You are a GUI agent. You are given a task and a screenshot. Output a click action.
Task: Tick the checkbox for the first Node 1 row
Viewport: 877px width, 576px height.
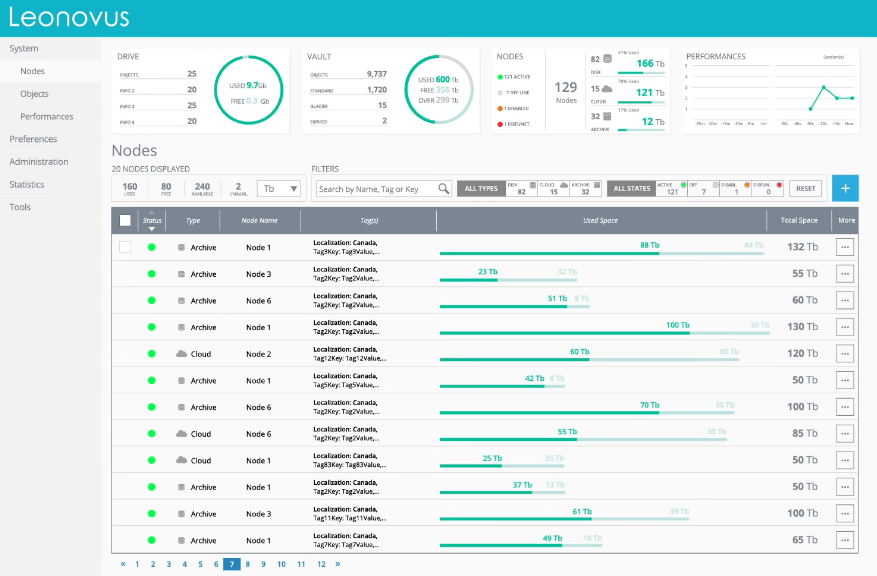[x=125, y=247]
